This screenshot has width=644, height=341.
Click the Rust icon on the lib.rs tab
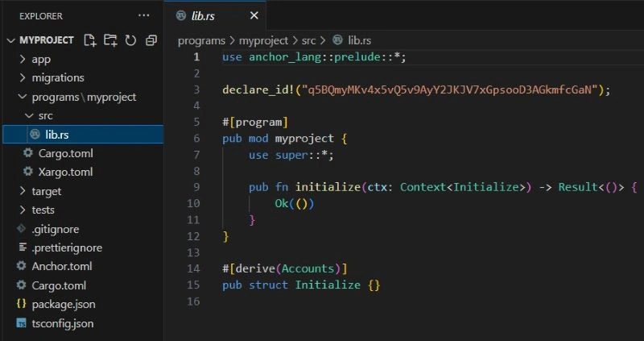click(x=180, y=15)
